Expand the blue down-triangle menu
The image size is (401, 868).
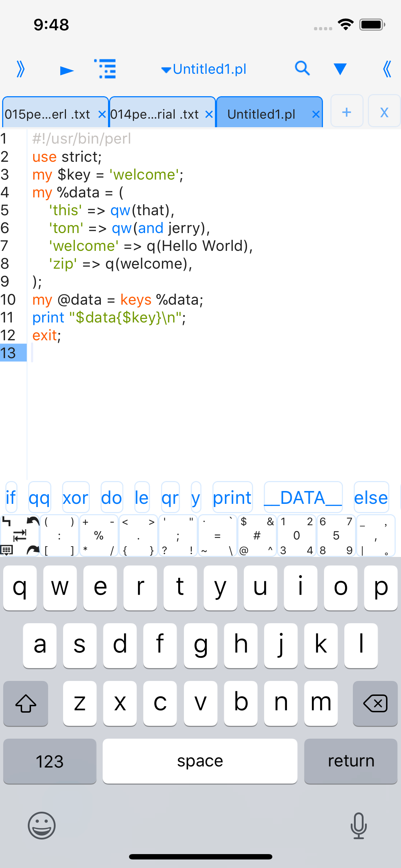tap(340, 69)
